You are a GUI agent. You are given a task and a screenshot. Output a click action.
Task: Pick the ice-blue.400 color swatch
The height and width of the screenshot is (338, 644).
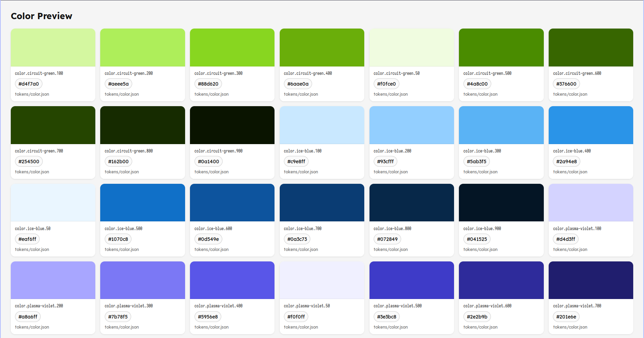(x=591, y=125)
